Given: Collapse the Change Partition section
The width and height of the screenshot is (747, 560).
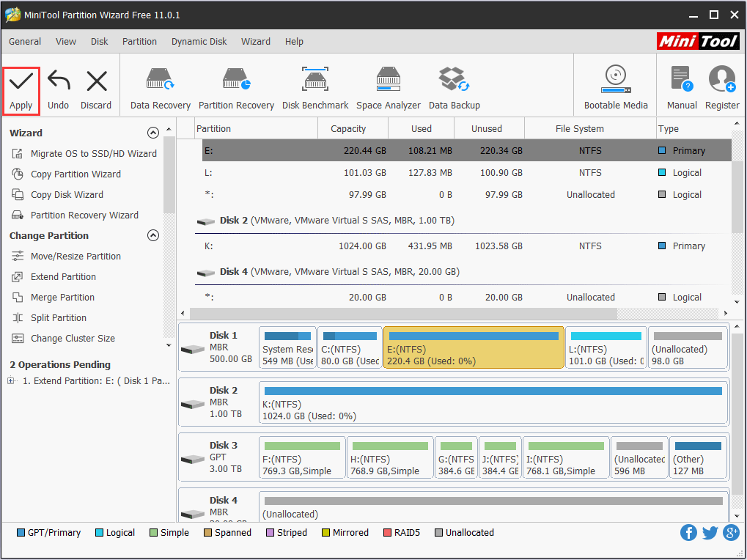Looking at the screenshot, I should point(153,235).
